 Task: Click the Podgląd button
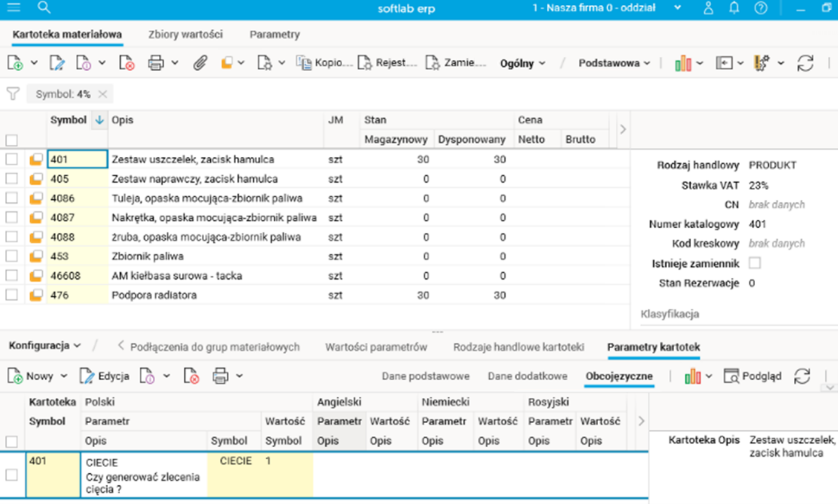[x=753, y=376]
